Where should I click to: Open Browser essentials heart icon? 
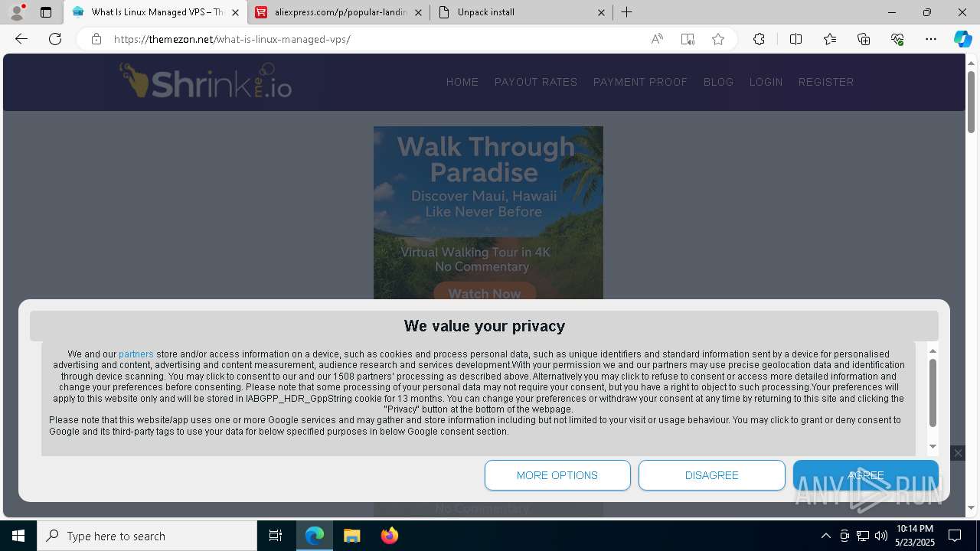(x=897, y=39)
